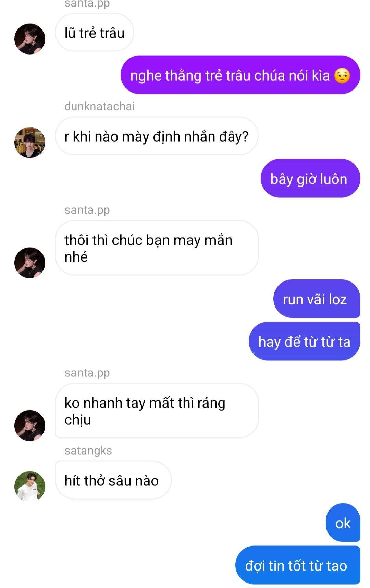Open the dunknatachai username label
Image resolution: width=370 pixels, height=588 pixels.
pyautogui.click(x=100, y=106)
